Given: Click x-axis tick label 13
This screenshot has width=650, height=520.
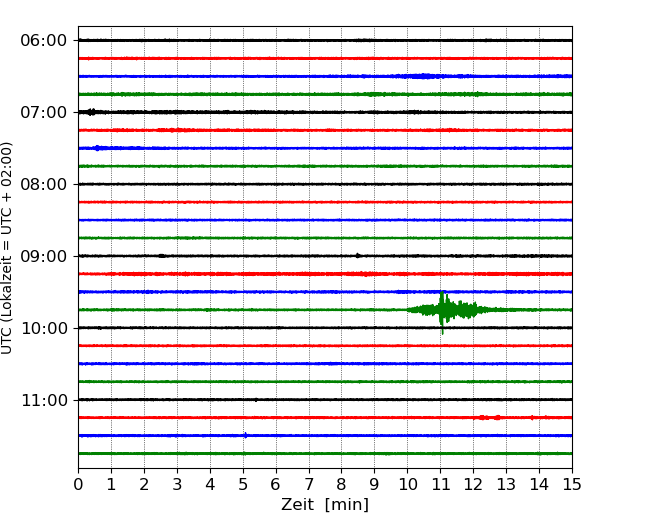Looking at the screenshot, I should pyautogui.click(x=506, y=484).
